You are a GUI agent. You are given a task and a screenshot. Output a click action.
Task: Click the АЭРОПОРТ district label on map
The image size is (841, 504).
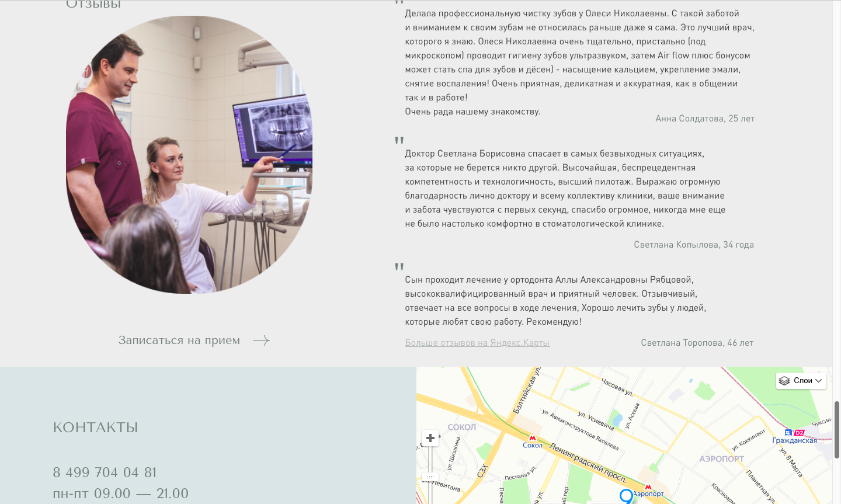722,459
